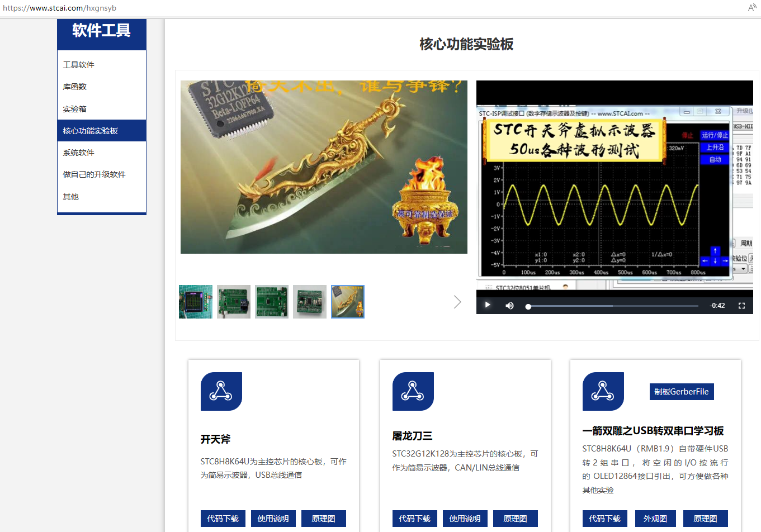Click the large dragon sword banner image
Screen dimensions: 761x532
point(324,167)
